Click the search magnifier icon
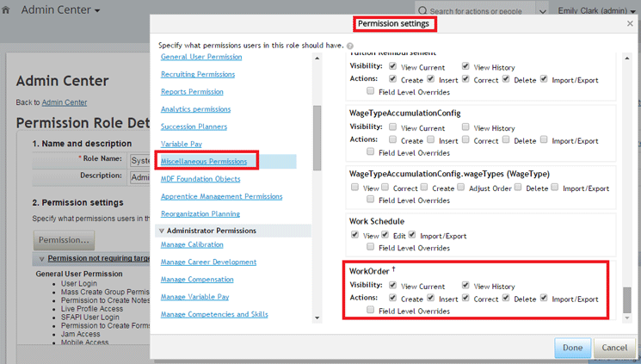641x364 pixels. coord(422,10)
